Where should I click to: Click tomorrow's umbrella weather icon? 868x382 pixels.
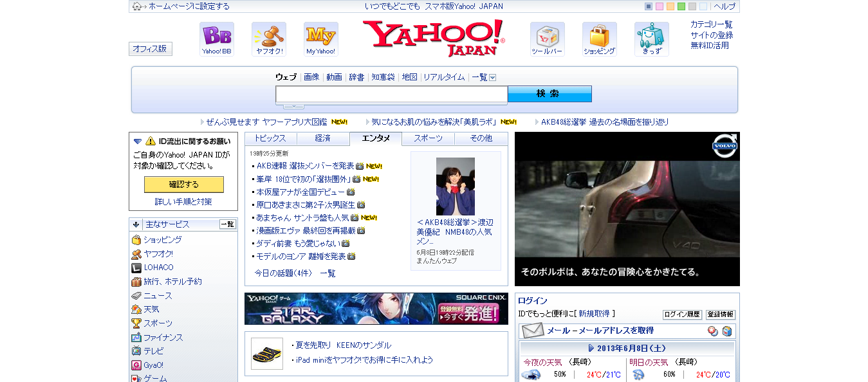638,375
